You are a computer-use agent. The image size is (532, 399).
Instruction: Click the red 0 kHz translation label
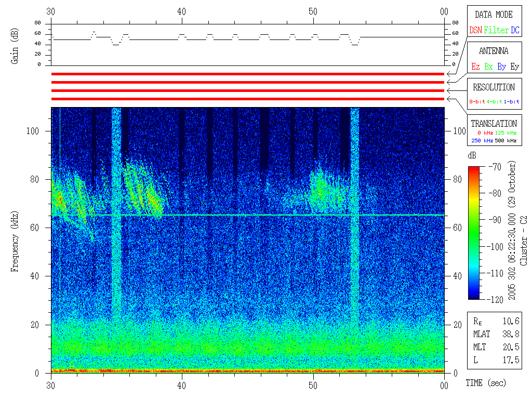click(485, 132)
